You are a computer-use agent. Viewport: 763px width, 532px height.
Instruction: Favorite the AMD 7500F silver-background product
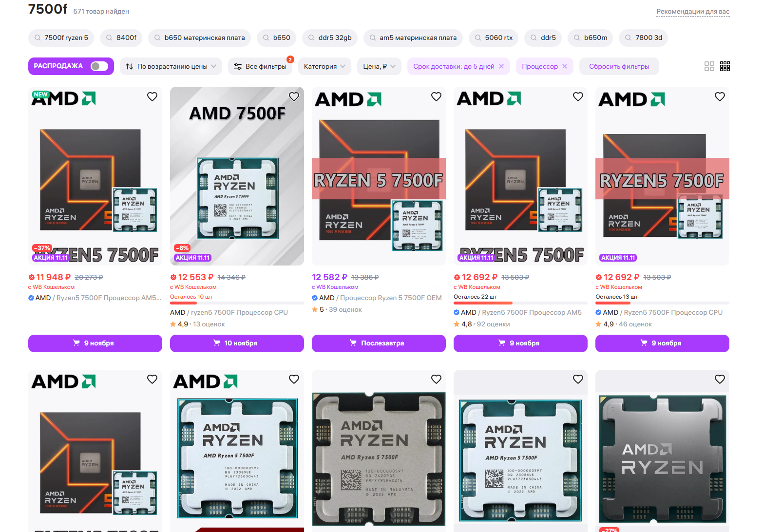point(294,96)
